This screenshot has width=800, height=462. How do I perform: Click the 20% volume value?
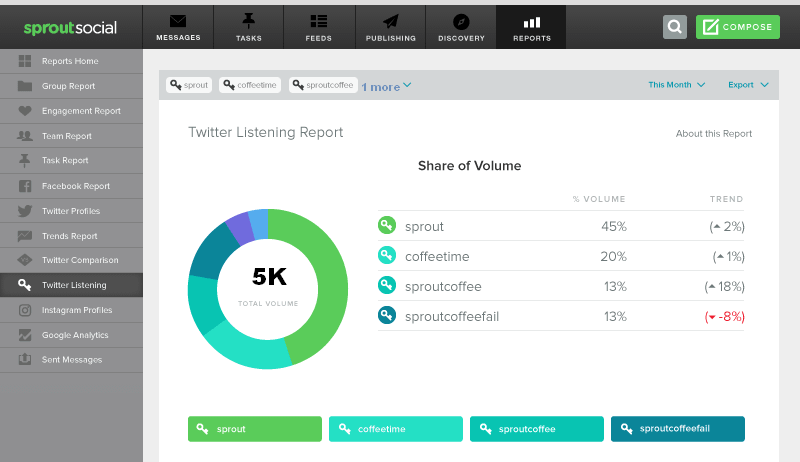click(x=613, y=256)
